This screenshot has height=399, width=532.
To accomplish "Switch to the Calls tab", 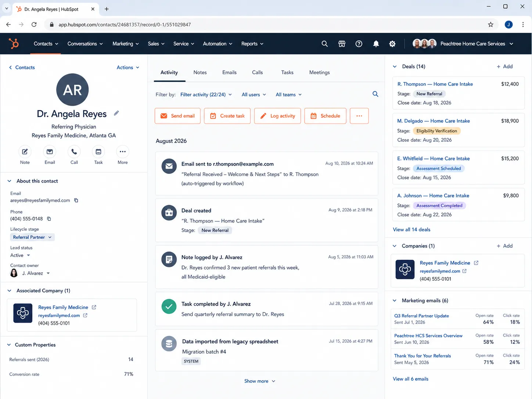I will [257, 72].
